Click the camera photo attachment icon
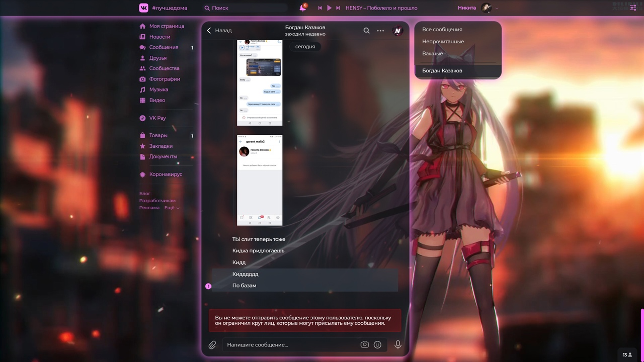 (365, 345)
